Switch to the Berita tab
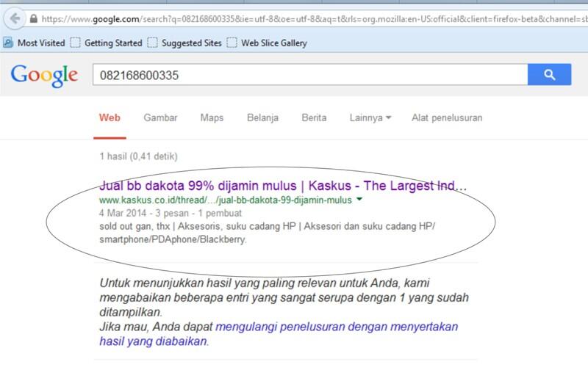The height and width of the screenshot is (370, 588). pyautogui.click(x=314, y=117)
